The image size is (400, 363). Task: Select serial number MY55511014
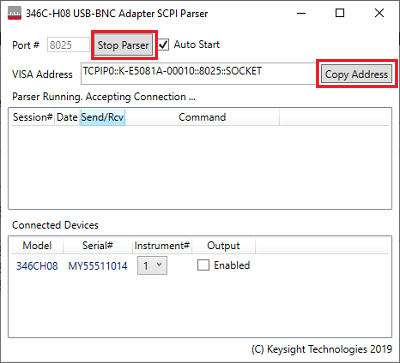pyautogui.click(x=98, y=266)
